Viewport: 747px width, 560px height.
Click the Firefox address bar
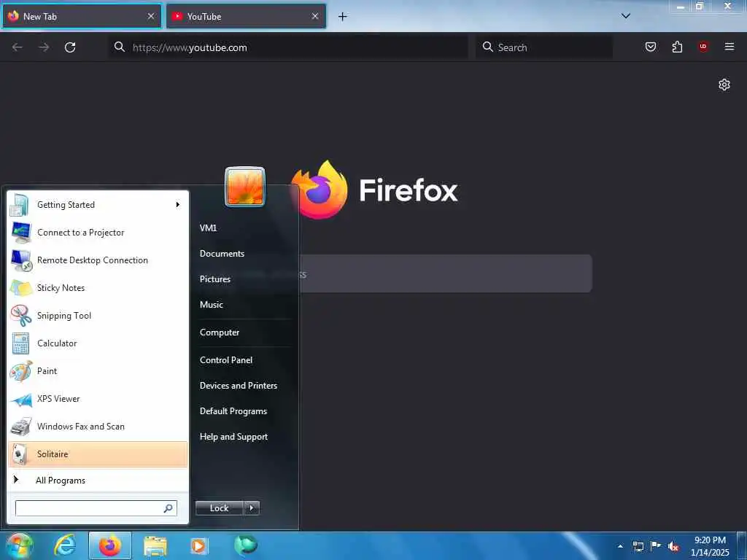(x=289, y=47)
